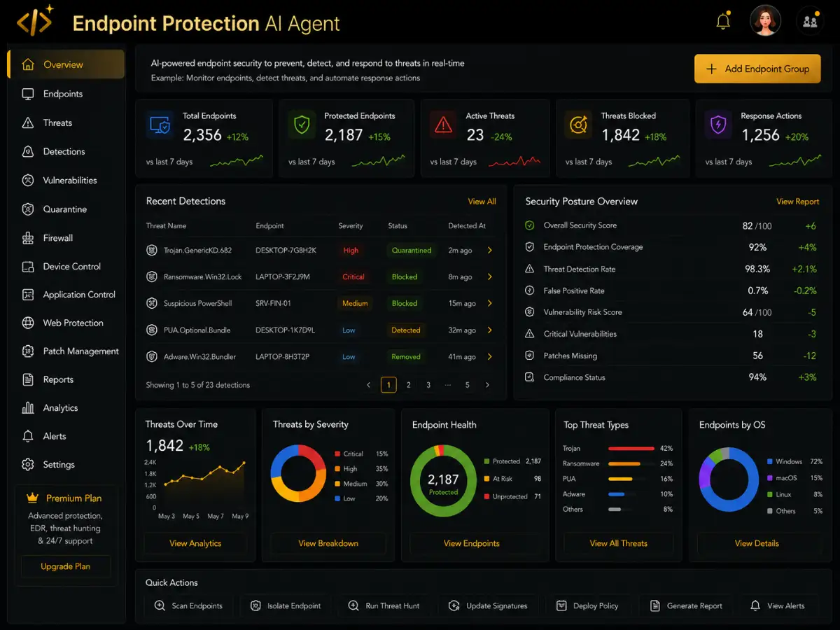The image size is (840, 630).
Task: Open Endpoints in the sidebar
Action: 66,94
